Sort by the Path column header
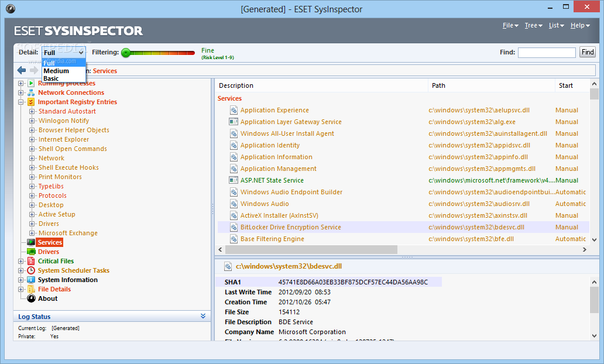The width and height of the screenshot is (604, 364). tap(491, 85)
